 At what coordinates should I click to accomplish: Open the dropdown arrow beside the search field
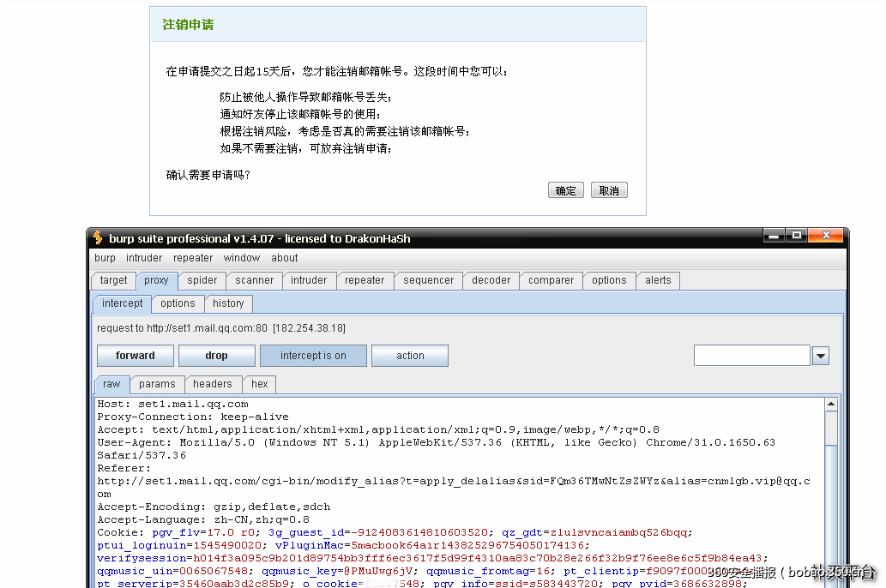(821, 356)
